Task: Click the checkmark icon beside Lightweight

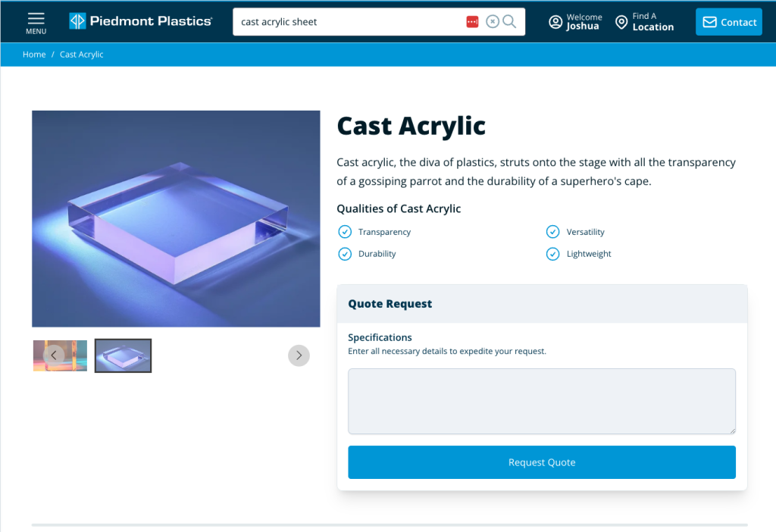Action: click(553, 254)
